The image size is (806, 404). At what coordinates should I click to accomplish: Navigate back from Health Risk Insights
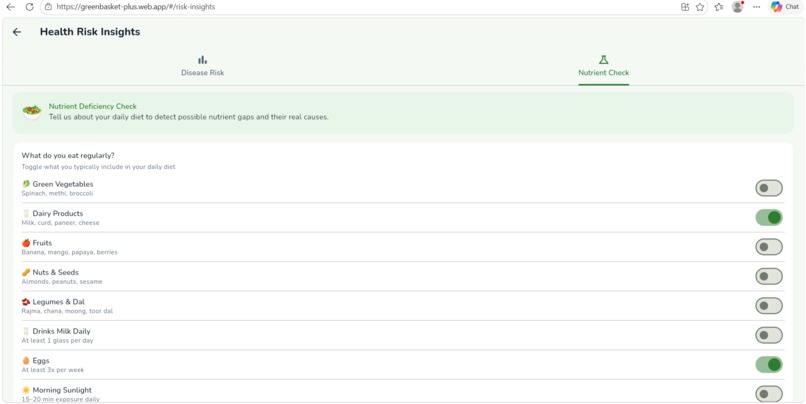tap(17, 32)
